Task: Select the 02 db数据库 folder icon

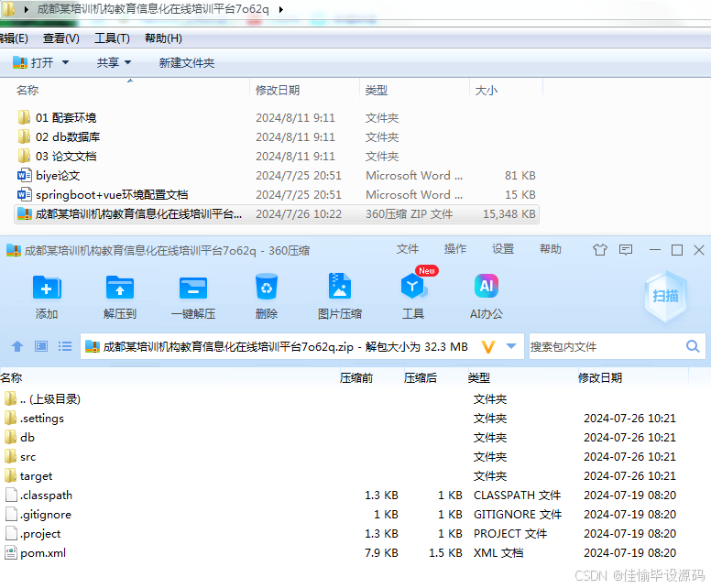Action: coord(24,136)
